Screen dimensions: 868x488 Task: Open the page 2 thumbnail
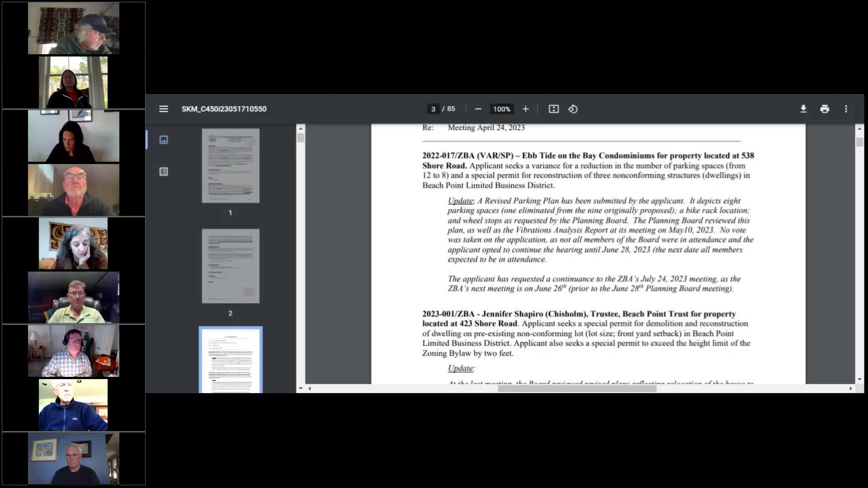tap(231, 266)
